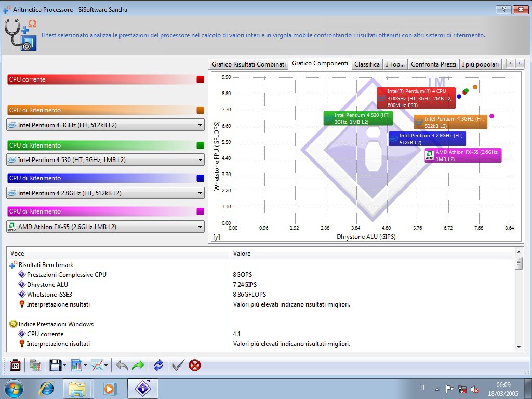
Task: Open the Confronta Prezzi tab
Action: 433,64
